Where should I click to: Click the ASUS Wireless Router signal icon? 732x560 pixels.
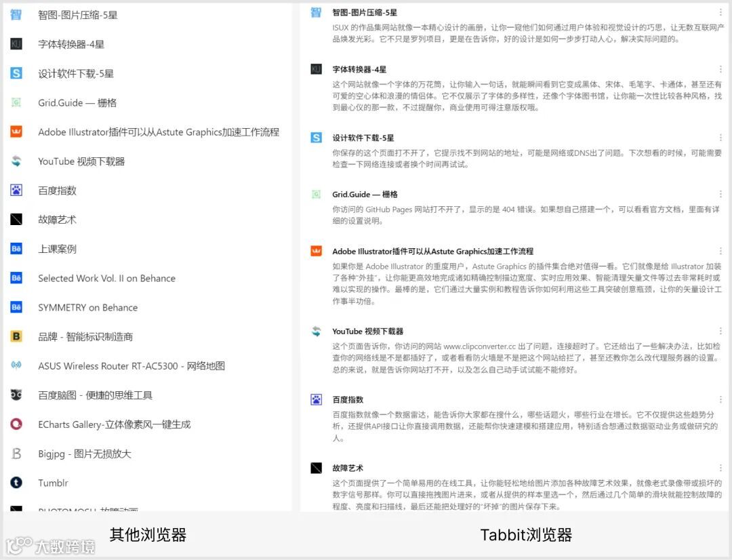point(16,365)
